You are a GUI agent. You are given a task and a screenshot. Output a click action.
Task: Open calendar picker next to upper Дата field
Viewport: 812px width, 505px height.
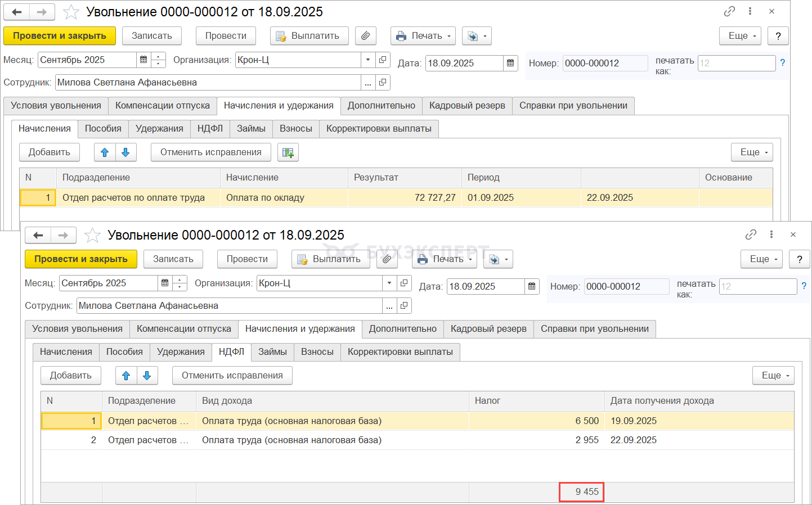(510, 63)
